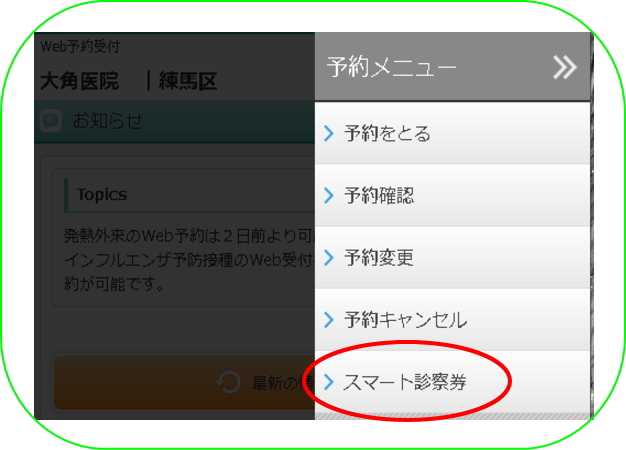626x450 pixels.
Task: Click the 予約メニュー header bar
Action: point(452,67)
